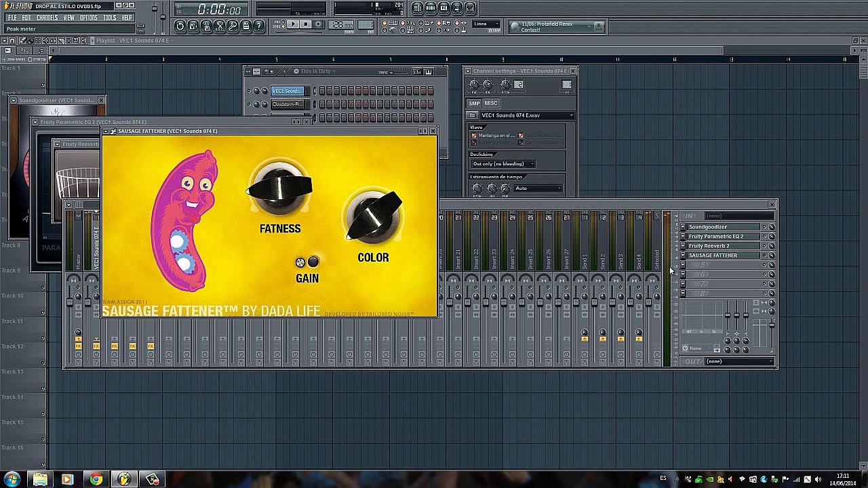Open the keyboard editor in the step sequencer
The height and width of the screenshot is (488, 868).
tap(428, 71)
